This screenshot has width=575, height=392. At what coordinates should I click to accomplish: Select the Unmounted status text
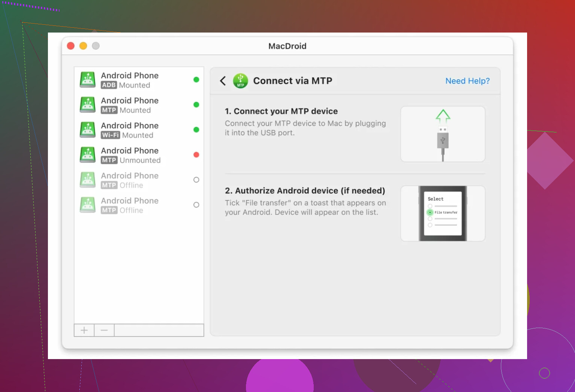(140, 160)
